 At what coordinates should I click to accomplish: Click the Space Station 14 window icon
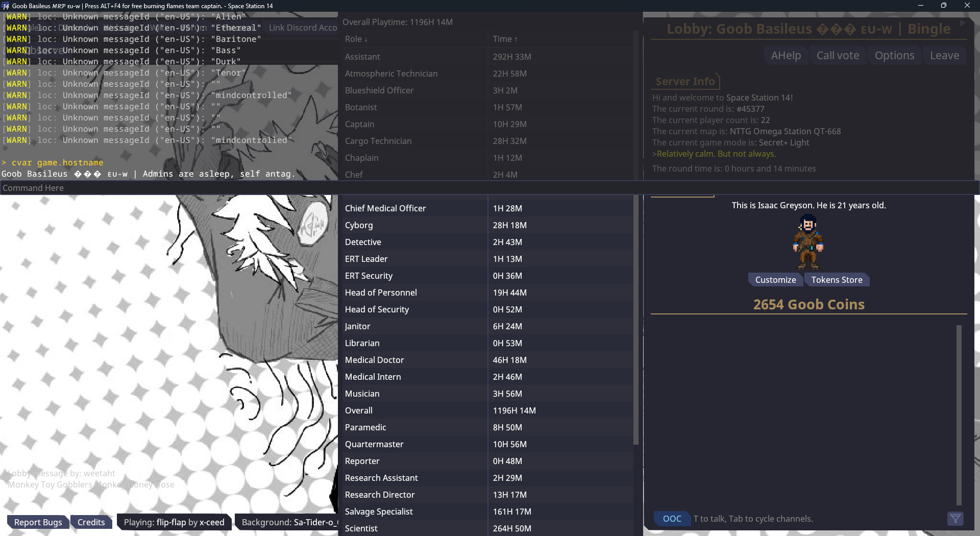6,6
